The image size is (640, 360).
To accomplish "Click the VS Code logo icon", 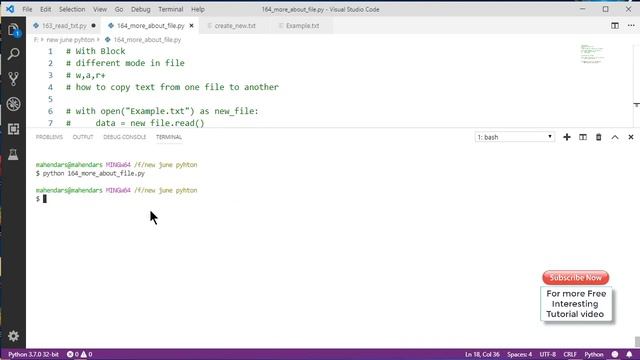I will tap(10, 9).
